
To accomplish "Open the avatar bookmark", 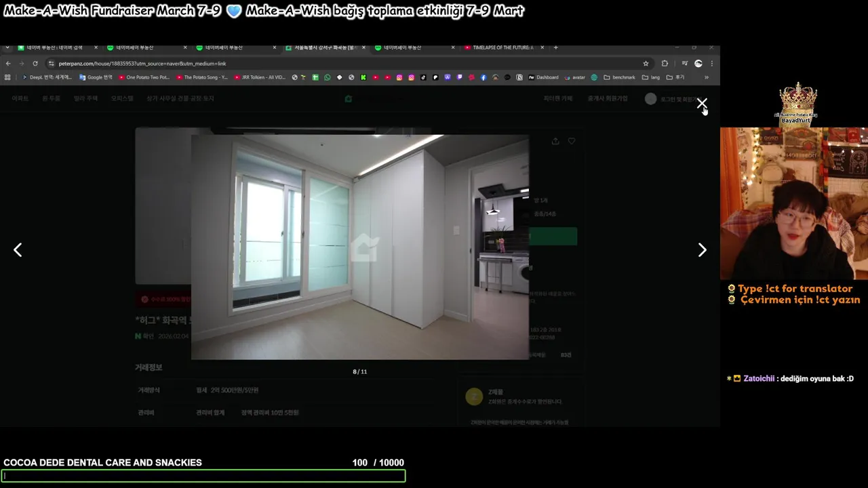I will pyautogui.click(x=574, y=77).
